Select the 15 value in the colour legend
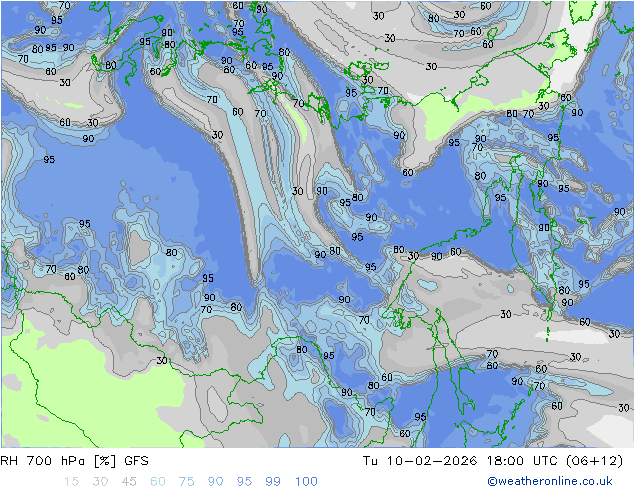Image resolution: width=634 pixels, height=490 pixels. point(71,482)
